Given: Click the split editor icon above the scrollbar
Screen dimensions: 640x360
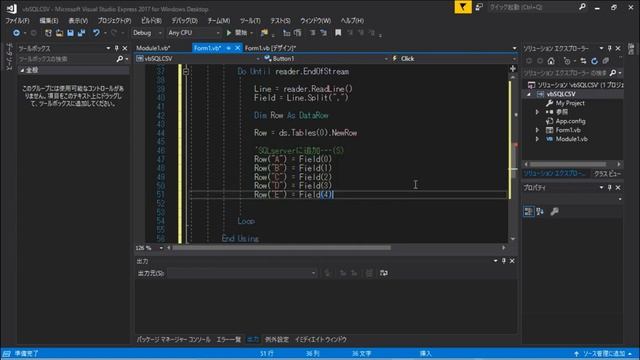Looking at the screenshot, I should pyautogui.click(x=513, y=69).
